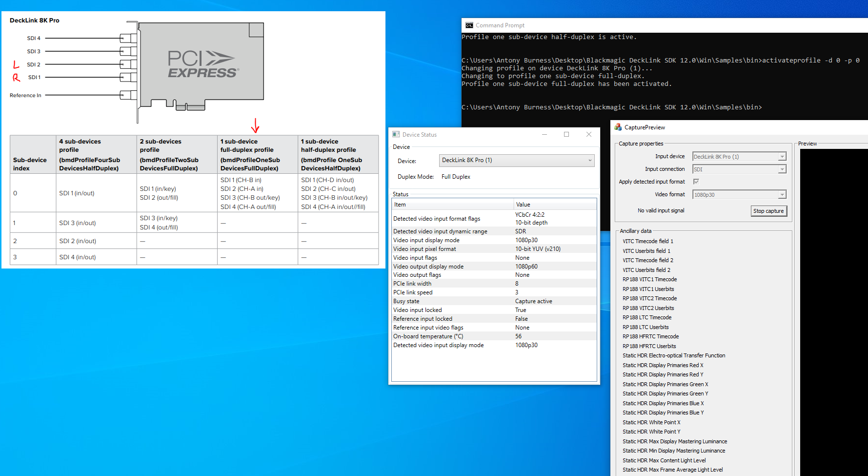Click the last prompt line in Command Prompt
Image resolution: width=868 pixels, height=476 pixels.
pos(612,107)
